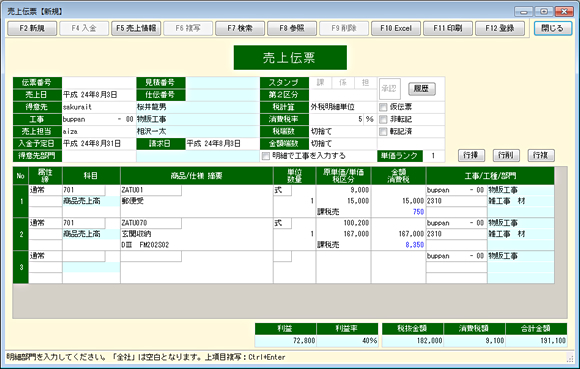Click row 1 unit price 15,000

[x=343, y=201]
